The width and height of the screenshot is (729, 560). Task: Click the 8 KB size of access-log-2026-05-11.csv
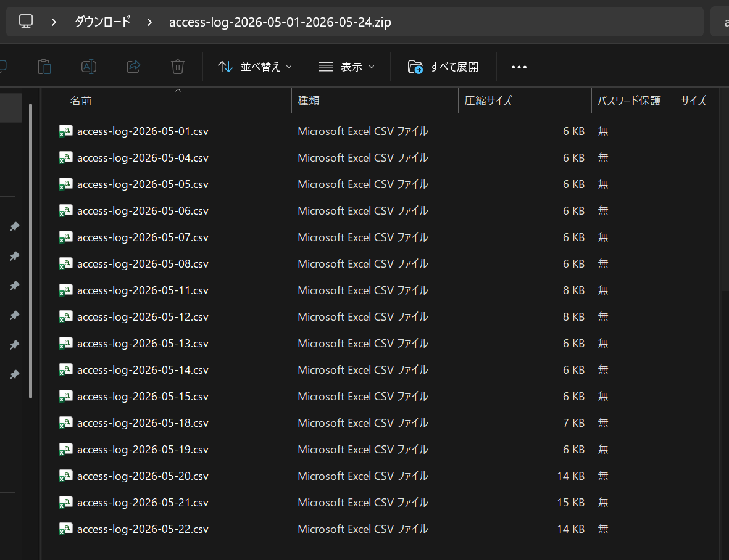coord(573,290)
